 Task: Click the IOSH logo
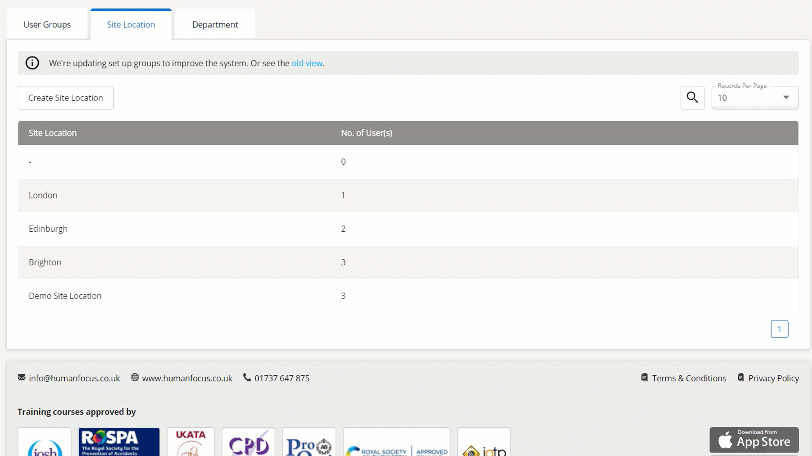point(44,442)
